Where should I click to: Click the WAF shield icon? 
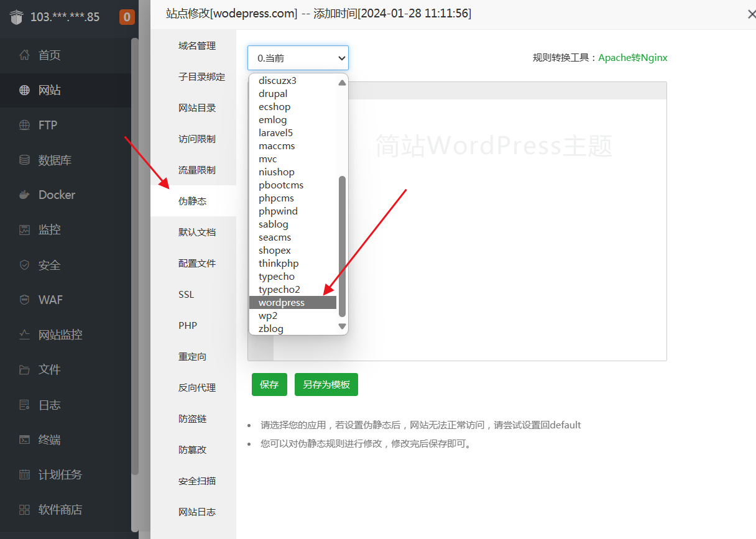24,300
